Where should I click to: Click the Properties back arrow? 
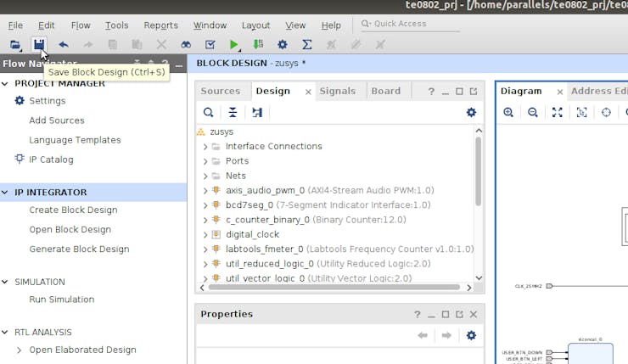[x=423, y=335]
